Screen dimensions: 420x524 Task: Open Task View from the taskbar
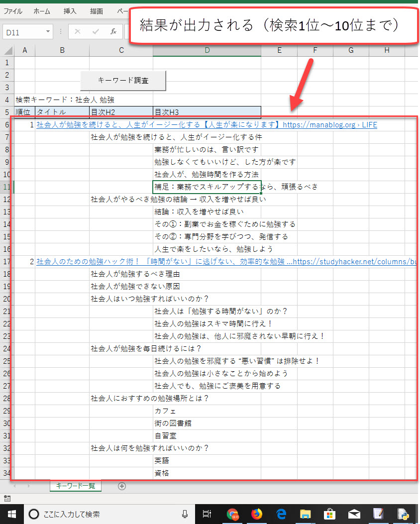208,515
